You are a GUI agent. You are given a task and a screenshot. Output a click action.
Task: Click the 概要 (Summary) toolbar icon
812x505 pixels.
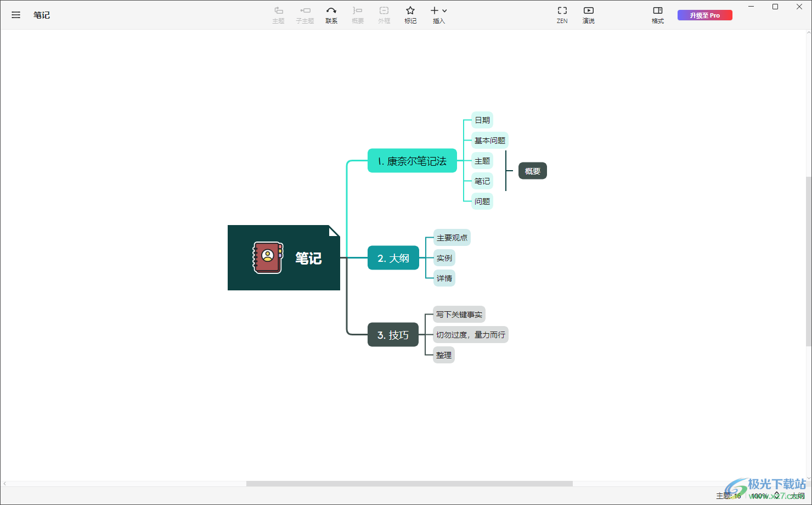(x=358, y=15)
